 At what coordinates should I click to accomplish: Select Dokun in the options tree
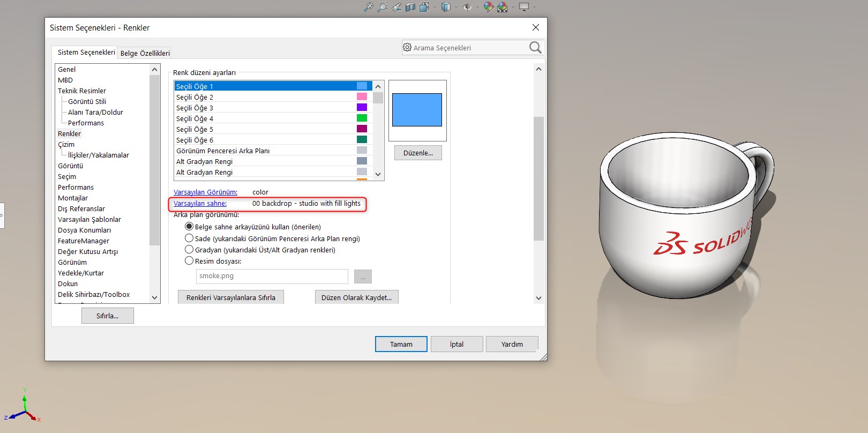point(68,283)
